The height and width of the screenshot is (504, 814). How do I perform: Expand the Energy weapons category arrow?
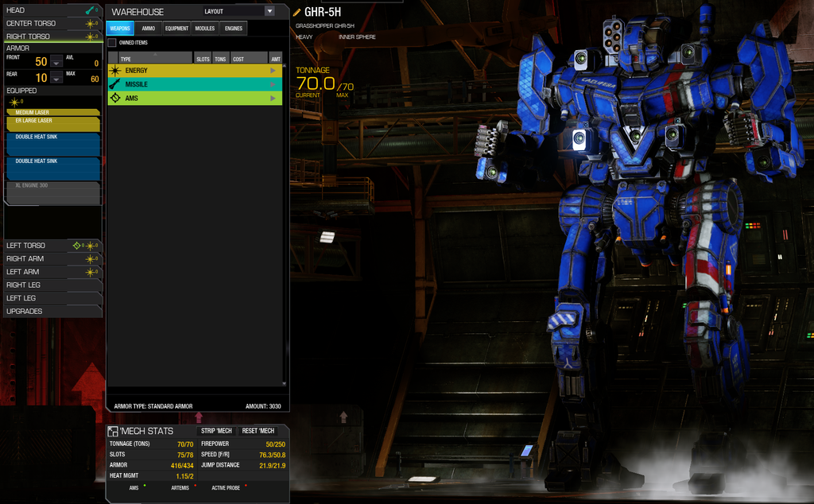coord(273,71)
